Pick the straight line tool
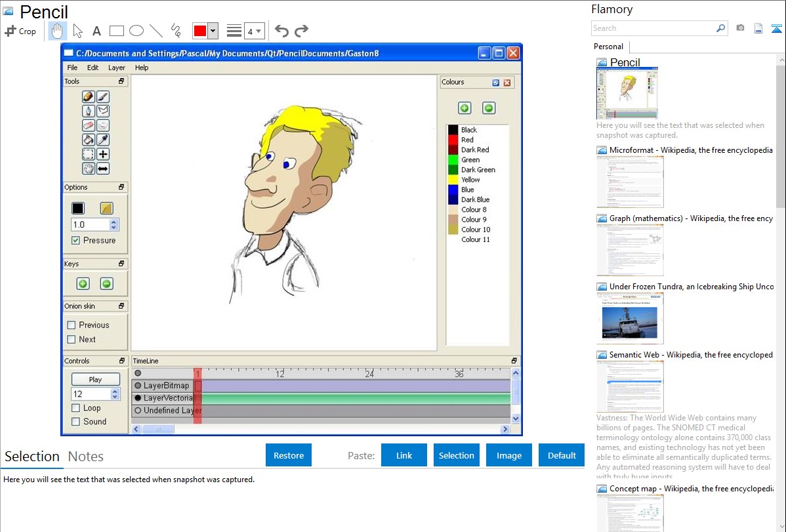The image size is (786, 532). (x=156, y=31)
